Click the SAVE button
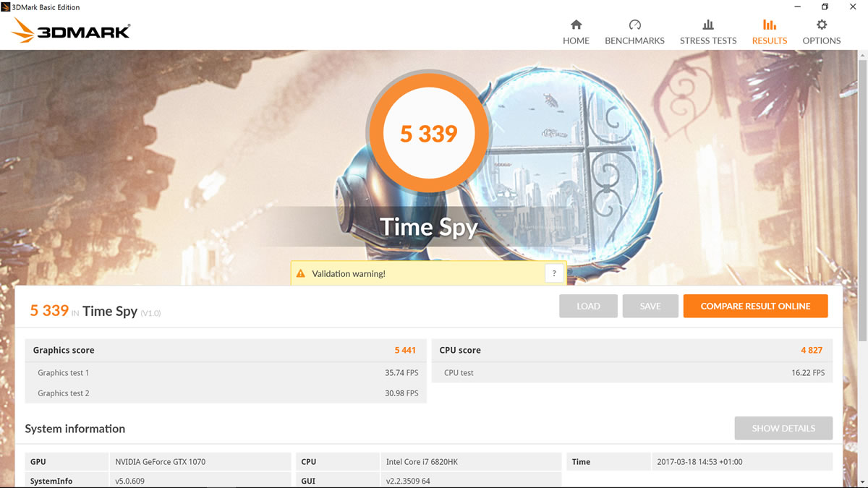The height and width of the screenshot is (488, 868). pyautogui.click(x=650, y=306)
